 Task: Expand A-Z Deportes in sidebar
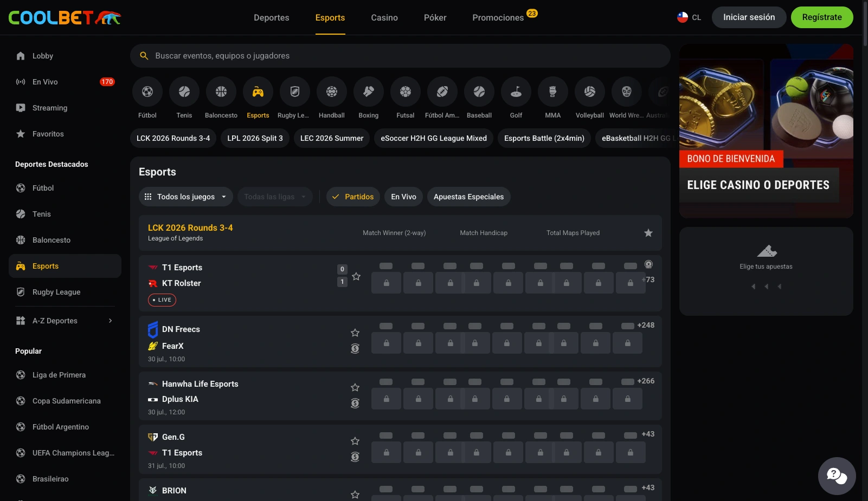coord(65,321)
